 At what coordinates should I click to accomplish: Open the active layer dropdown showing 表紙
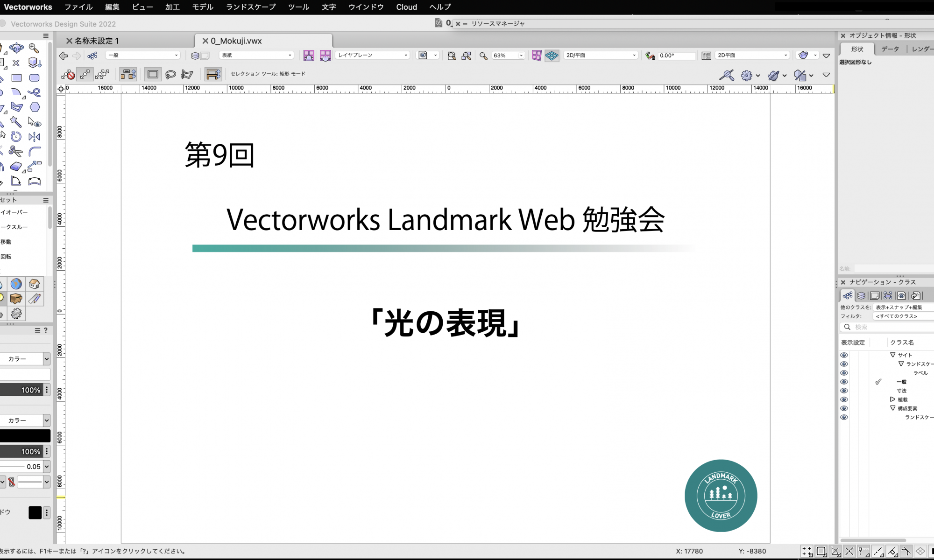tap(256, 55)
